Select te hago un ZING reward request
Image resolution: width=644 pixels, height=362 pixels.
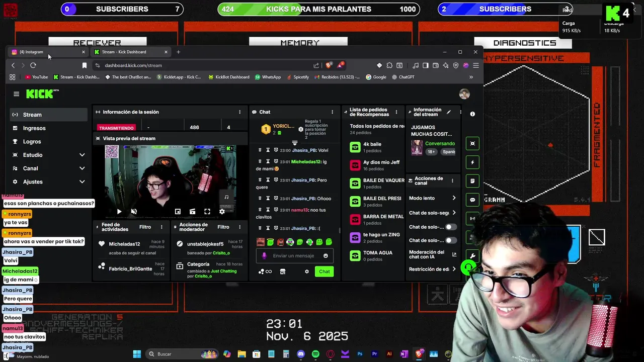click(x=377, y=237)
